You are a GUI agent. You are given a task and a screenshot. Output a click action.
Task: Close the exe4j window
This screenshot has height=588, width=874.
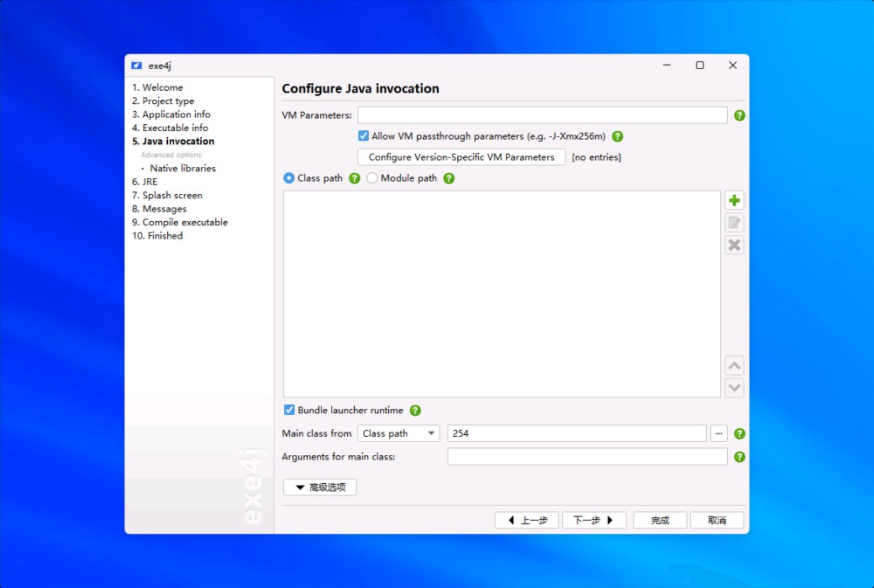pos(733,66)
